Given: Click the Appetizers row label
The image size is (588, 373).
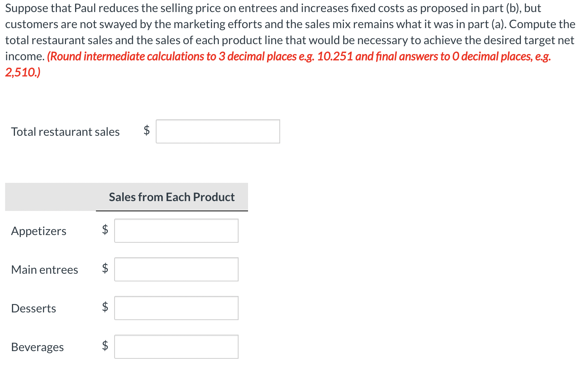Looking at the screenshot, I should (39, 231).
